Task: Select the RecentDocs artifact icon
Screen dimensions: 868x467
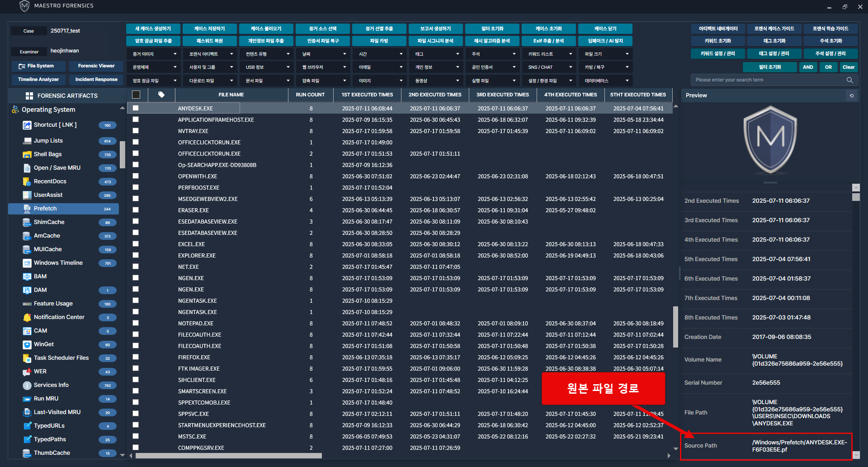Action: click(27, 181)
